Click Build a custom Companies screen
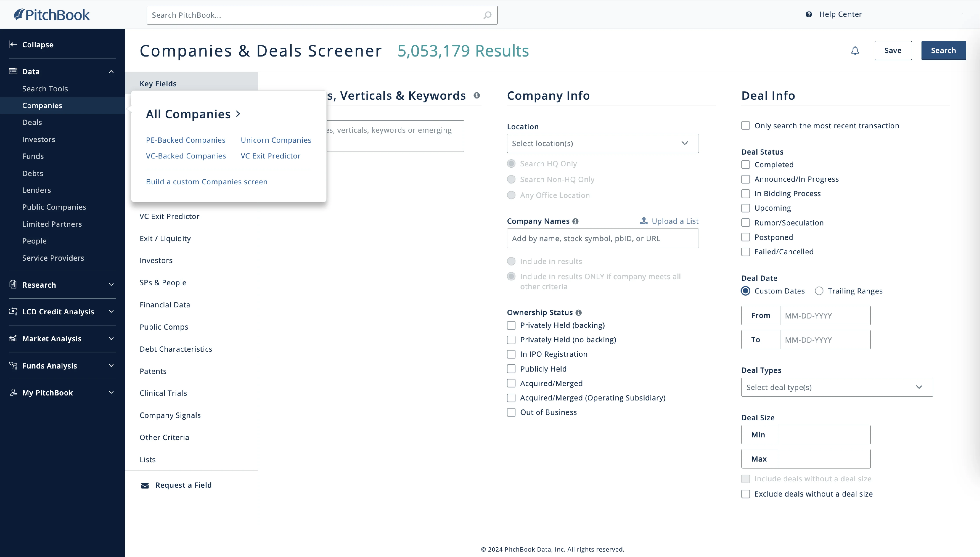Image resolution: width=980 pixels, height=557 pixels. [x=207, y=182]
